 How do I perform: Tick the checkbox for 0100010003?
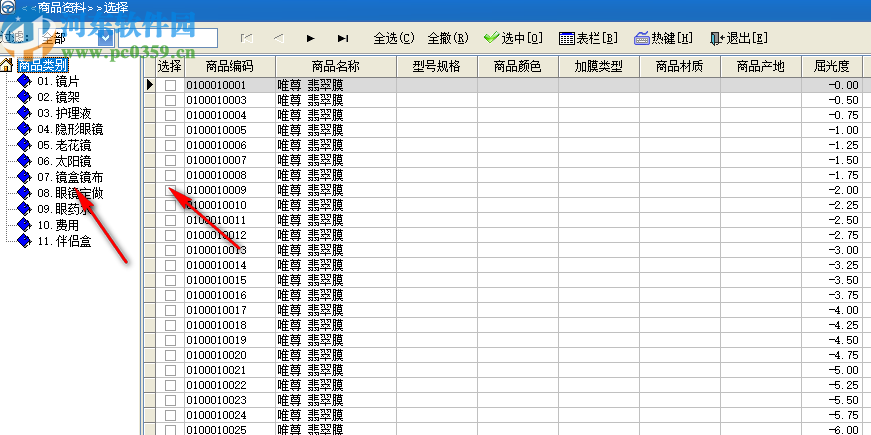coord(171,100)
